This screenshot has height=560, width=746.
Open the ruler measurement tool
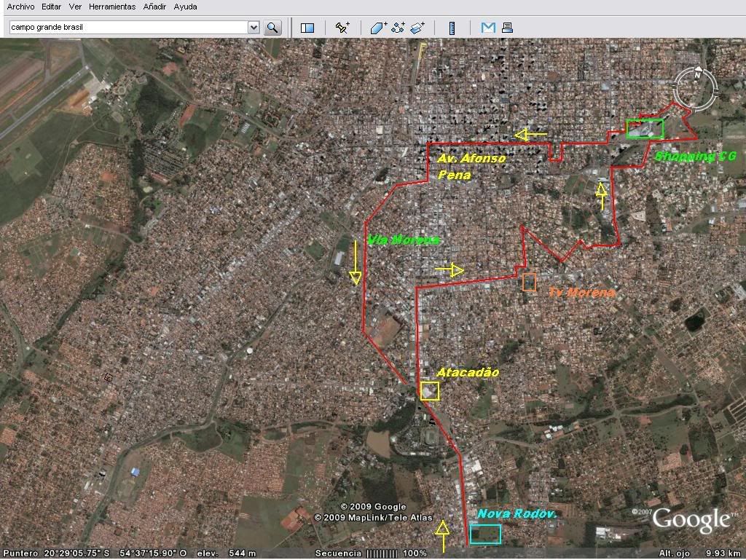[452, 28]
